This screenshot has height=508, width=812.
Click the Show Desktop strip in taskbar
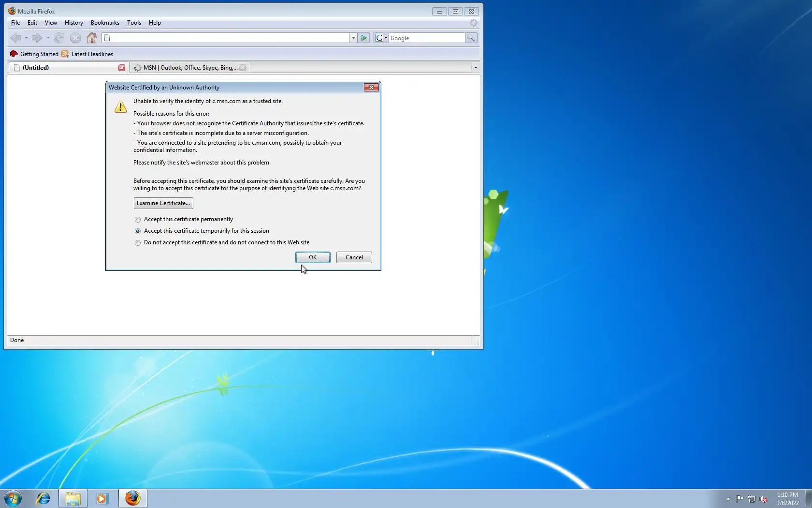pyautogui.click(x=809, y=498)
